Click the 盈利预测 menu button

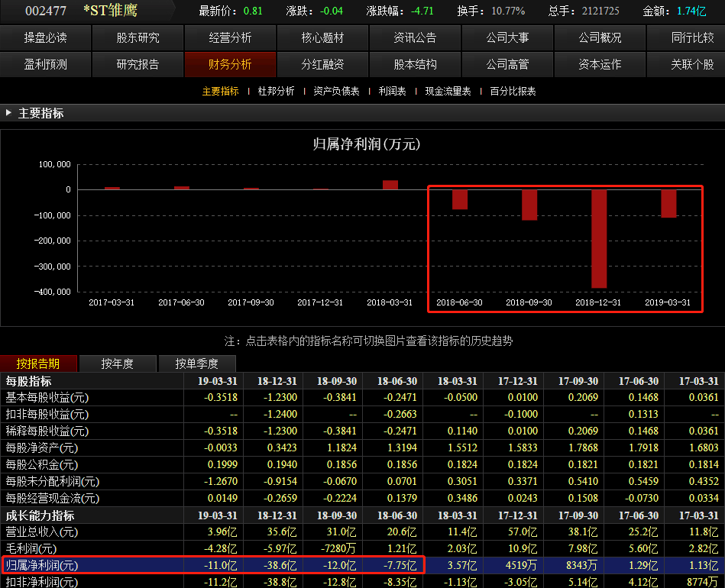click(45, 64)
